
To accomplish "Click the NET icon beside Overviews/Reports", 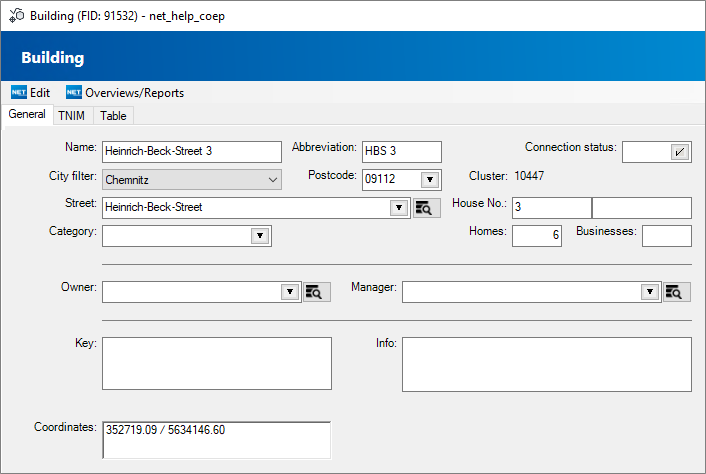I will tap(74, 93).
